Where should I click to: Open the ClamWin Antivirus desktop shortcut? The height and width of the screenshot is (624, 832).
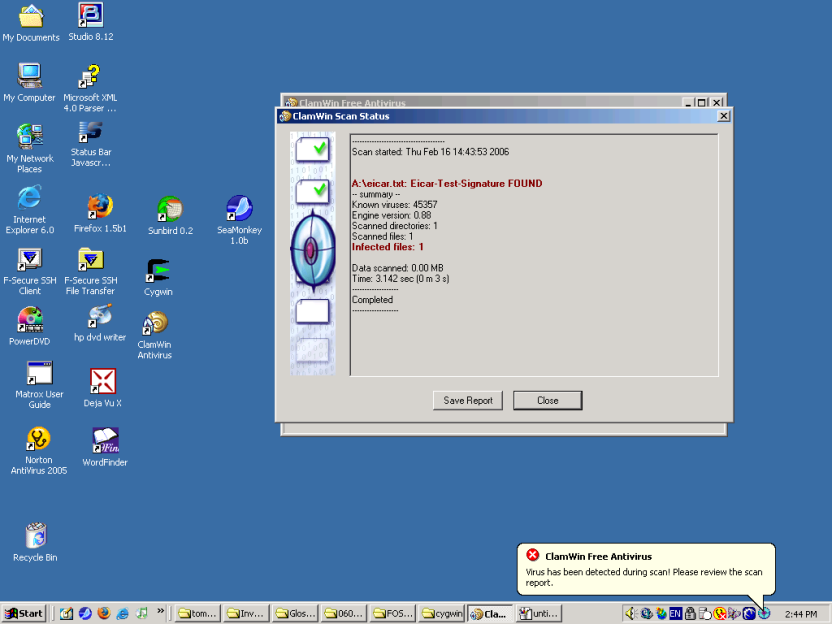(x=154, y=325)
